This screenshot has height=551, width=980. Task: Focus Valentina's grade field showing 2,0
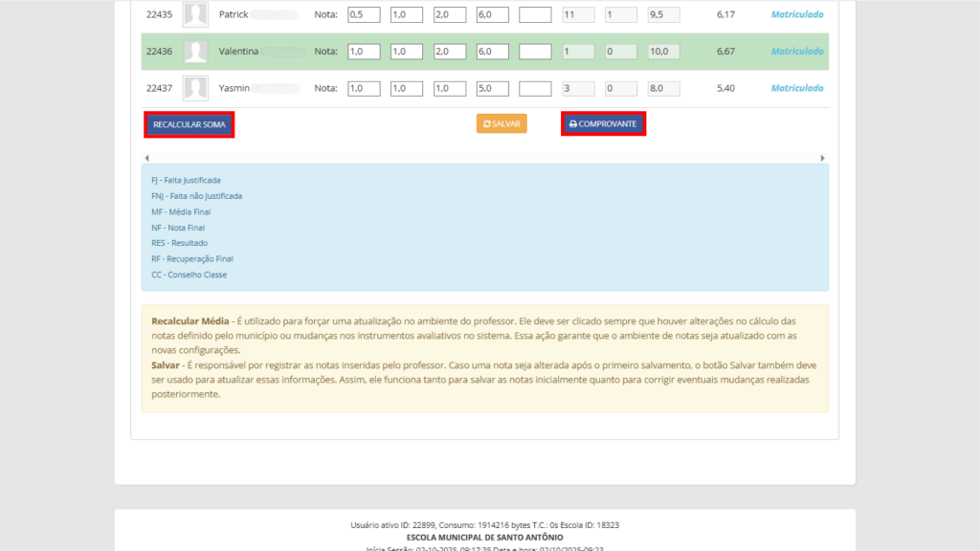[449, 52]
